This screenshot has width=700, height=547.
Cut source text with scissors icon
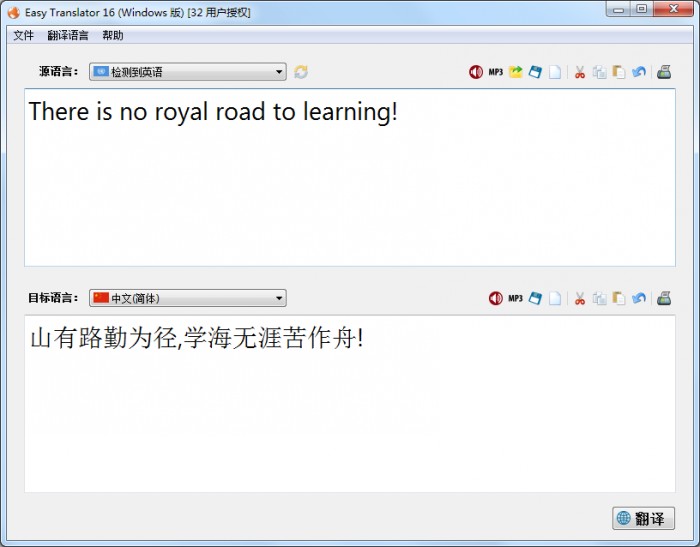(x=580, y=72)
